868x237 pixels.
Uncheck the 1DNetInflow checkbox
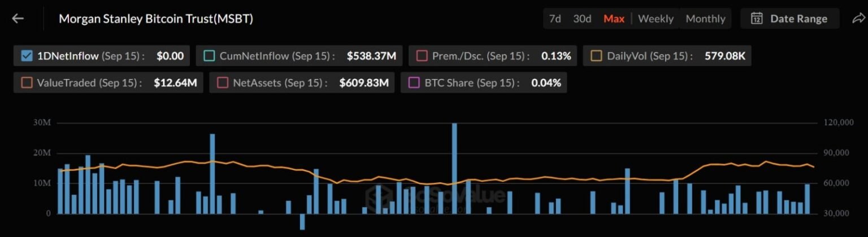[x=26, y=56]
